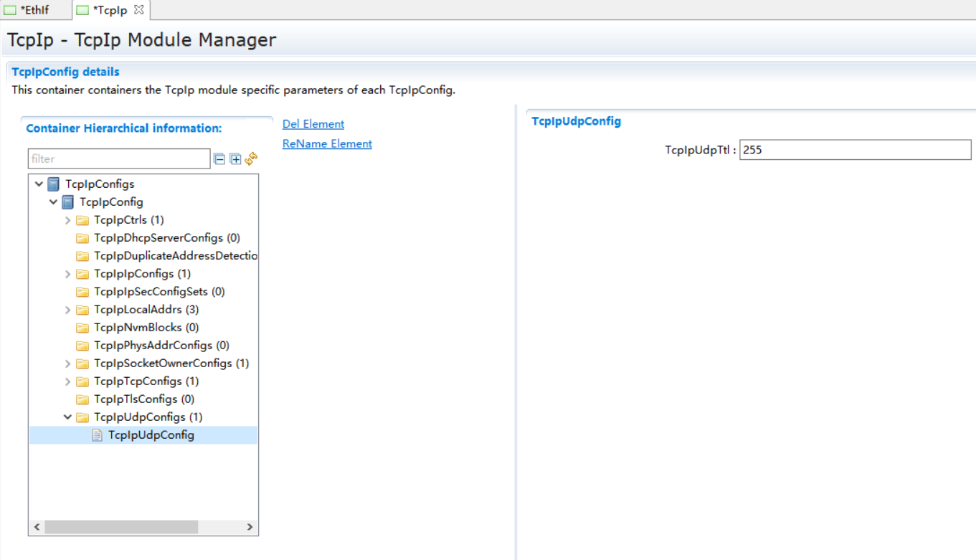Click the TcpIpTlsConfigs folder icon

coord(82,399)
